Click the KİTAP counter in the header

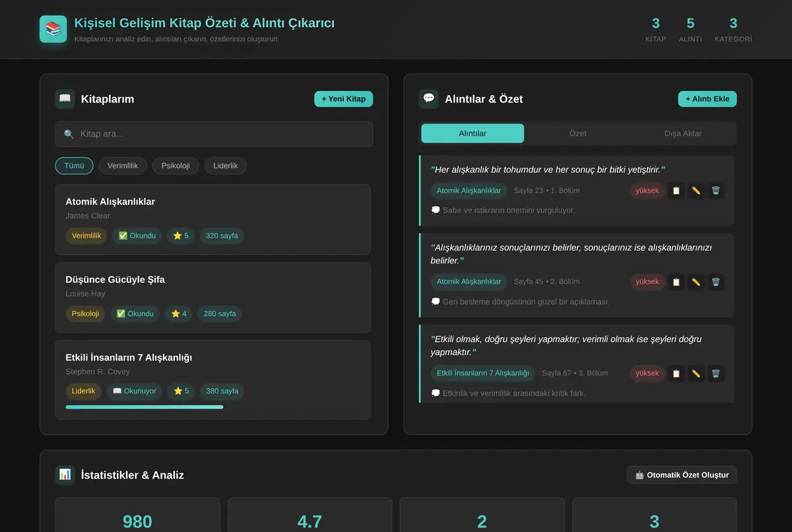click(x=656, y=29)
